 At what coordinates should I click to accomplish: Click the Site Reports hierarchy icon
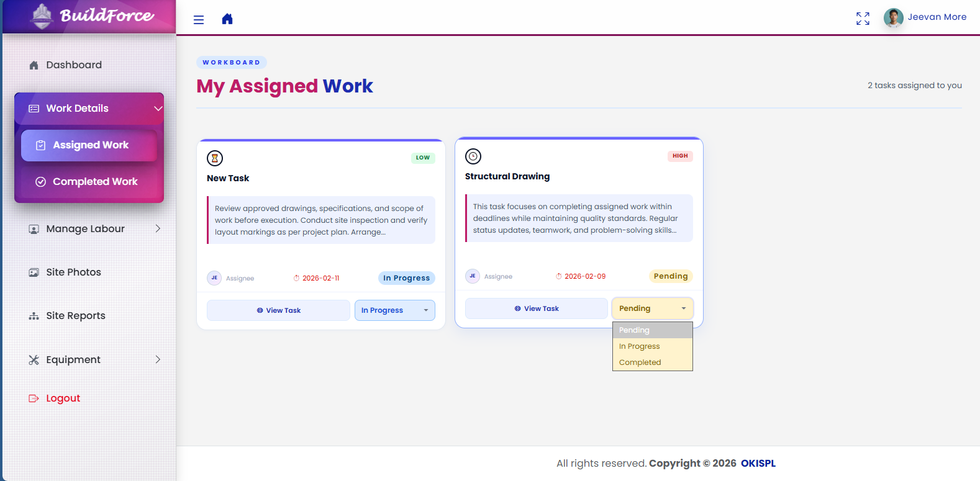pyautogui.click(x=34, y=316)
